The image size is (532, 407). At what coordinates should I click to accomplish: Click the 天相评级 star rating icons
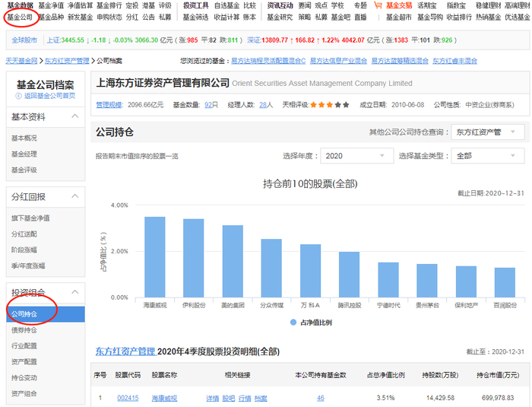click(329, 105)
